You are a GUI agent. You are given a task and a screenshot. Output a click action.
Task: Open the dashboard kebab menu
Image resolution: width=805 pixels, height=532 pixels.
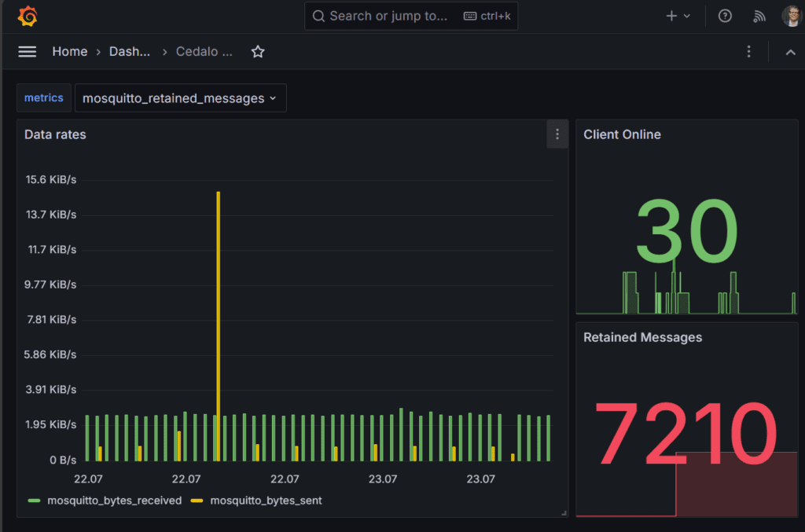click(x=748, y=51)
